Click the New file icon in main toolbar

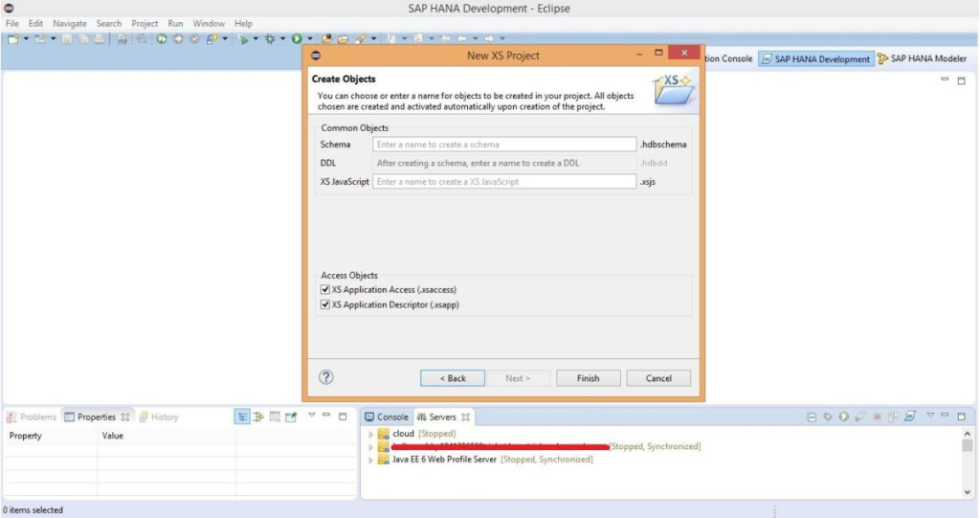click(x=13, y=39)
